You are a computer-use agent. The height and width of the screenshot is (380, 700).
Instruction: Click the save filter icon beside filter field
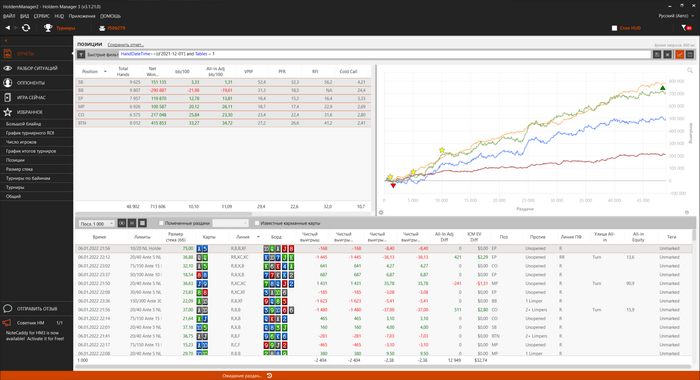pyautogui.click(x=657, y=54)
